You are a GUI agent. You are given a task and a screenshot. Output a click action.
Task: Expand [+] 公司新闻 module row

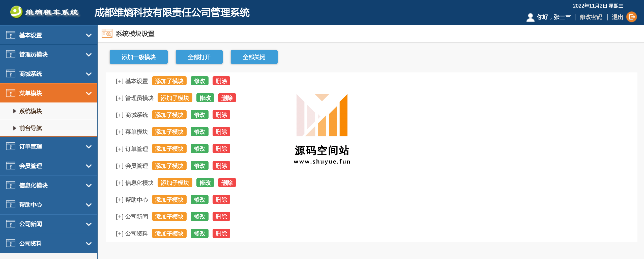click(120, 217)
